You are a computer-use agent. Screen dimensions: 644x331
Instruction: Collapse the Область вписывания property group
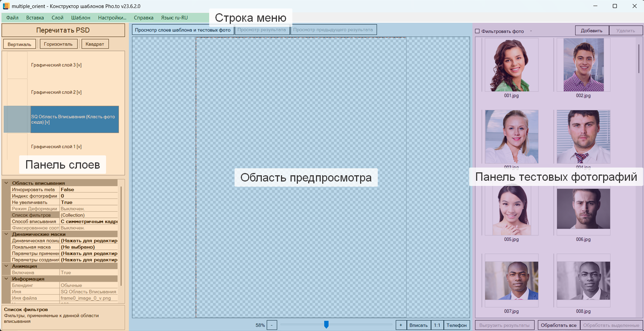[x=6, y=183]
